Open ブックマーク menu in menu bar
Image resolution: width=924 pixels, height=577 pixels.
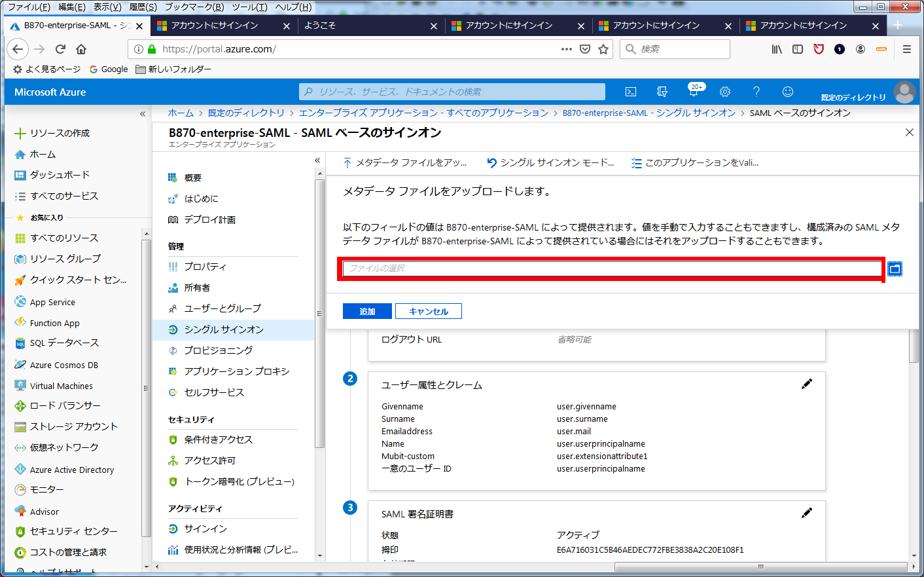point(194,7)
